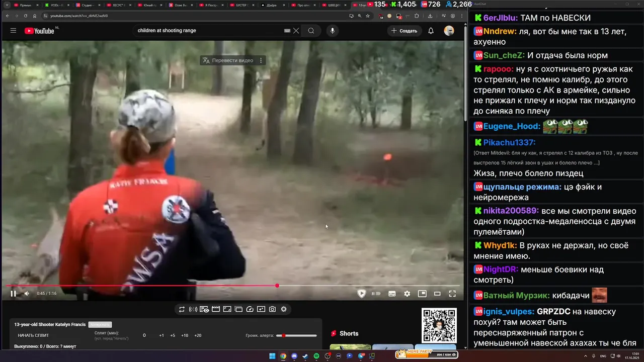Click username Eugene_Hood in chat
644x362 pixels.
pyautogui.click(x=512, y=126)
